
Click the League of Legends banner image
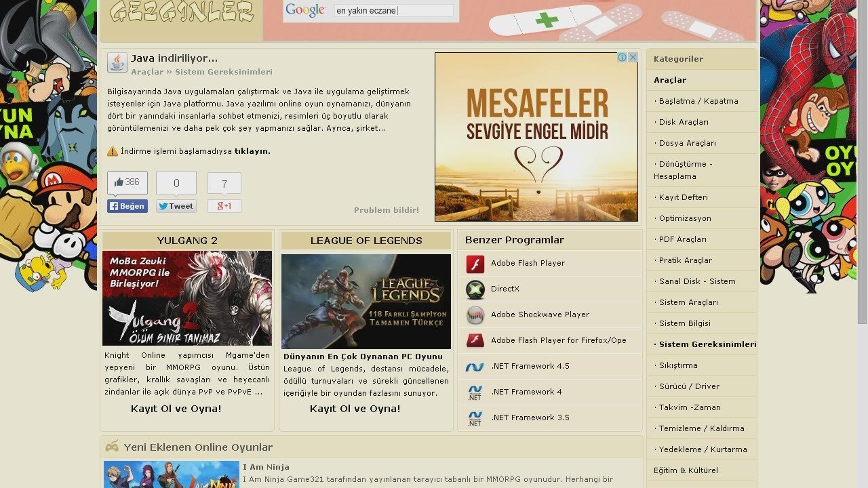coord(366,302)
